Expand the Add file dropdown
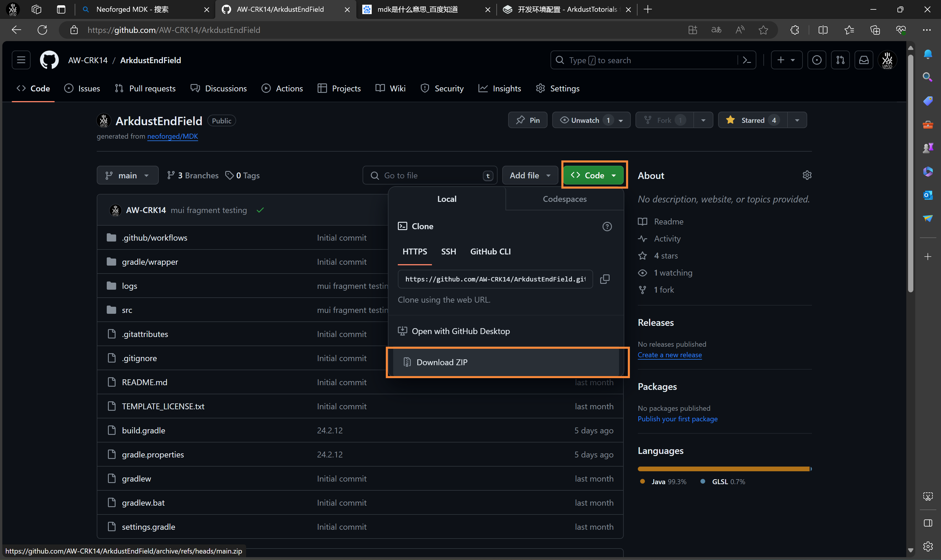This screenshot has width=941, height=560. pyautogui.click(x=530, y=175)
